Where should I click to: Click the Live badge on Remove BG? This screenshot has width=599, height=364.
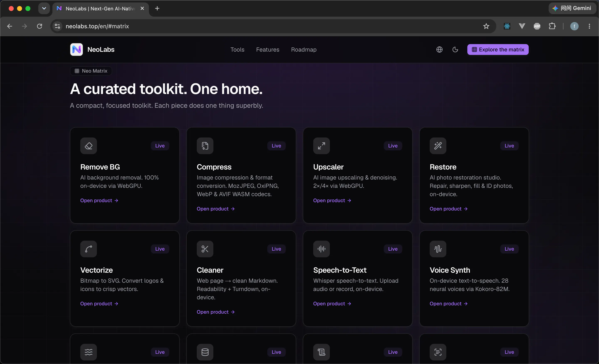pos(160,146)
